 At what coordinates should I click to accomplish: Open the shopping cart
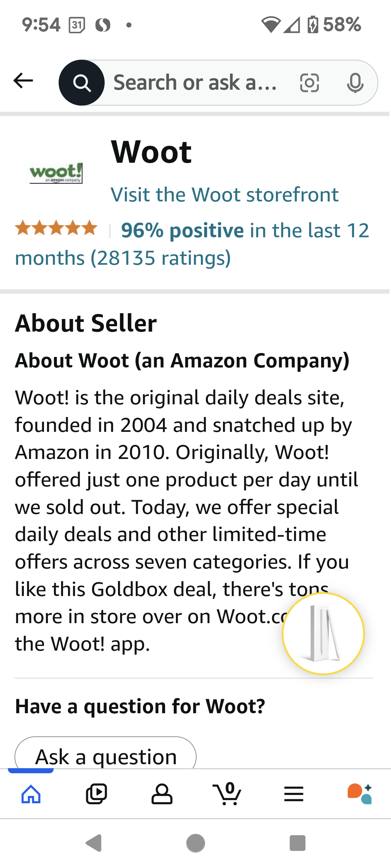[227, 794]
